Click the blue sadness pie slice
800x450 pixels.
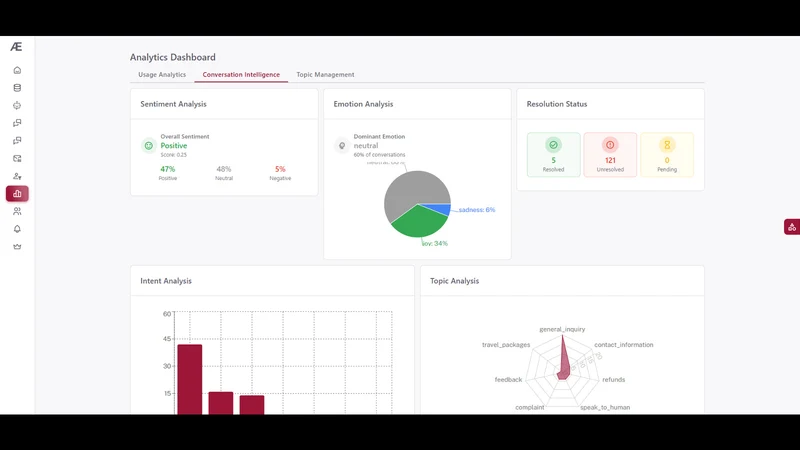point(441,209)
